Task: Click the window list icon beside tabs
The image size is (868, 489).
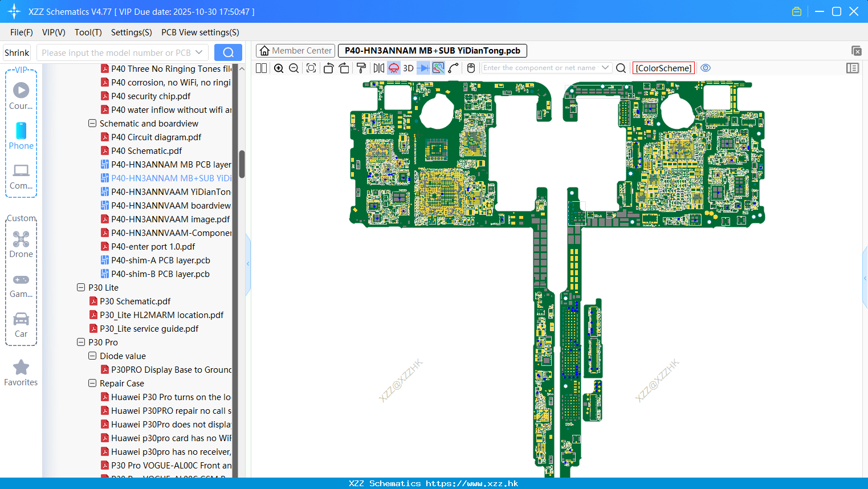Action: [856, 51]
